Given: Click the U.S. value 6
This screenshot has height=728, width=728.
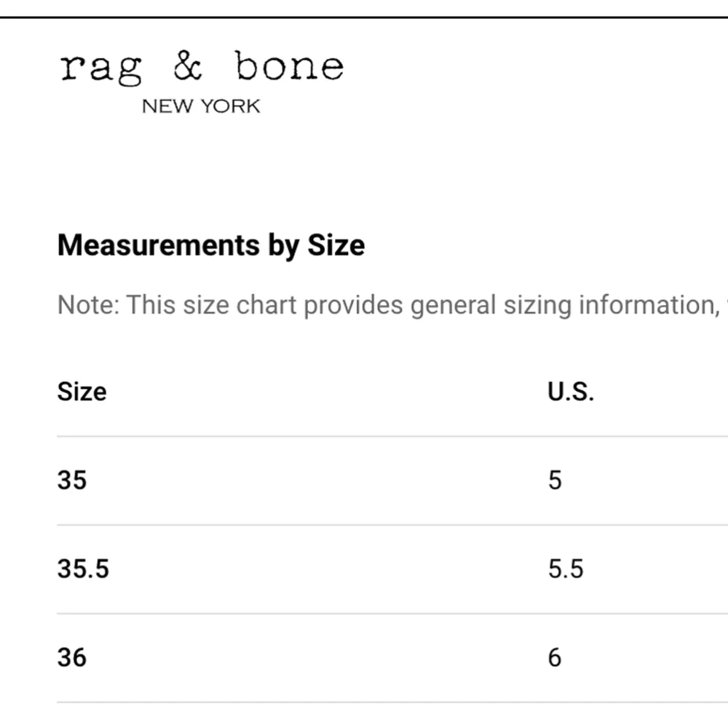Looking at the screenshot, I should pyautogui.click(x=555, y=657).
